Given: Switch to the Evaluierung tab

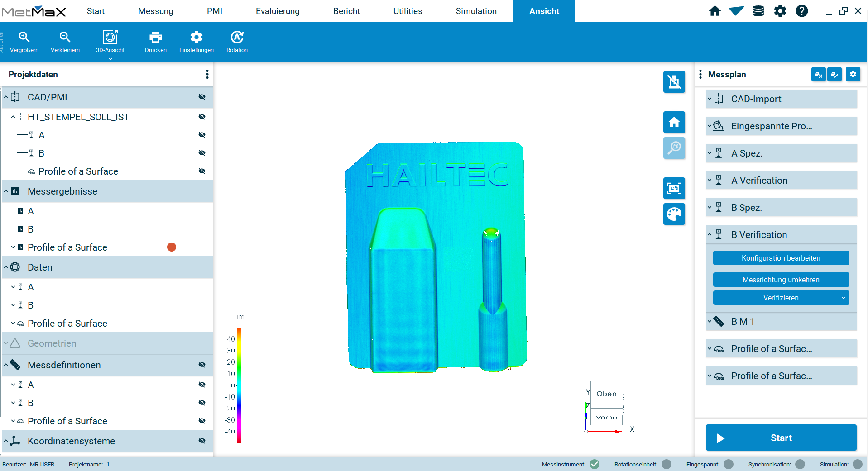Looking at the screenshot, I should [x=278, y=11].
